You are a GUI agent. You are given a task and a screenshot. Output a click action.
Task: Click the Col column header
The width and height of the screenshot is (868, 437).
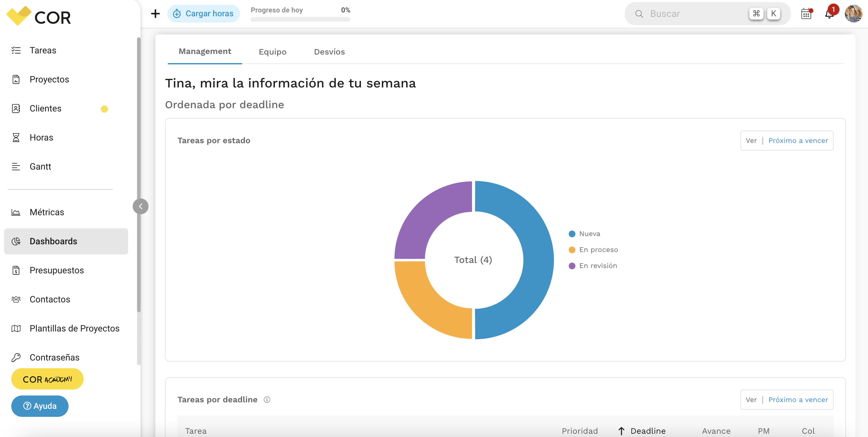click(x=808, y=431)
